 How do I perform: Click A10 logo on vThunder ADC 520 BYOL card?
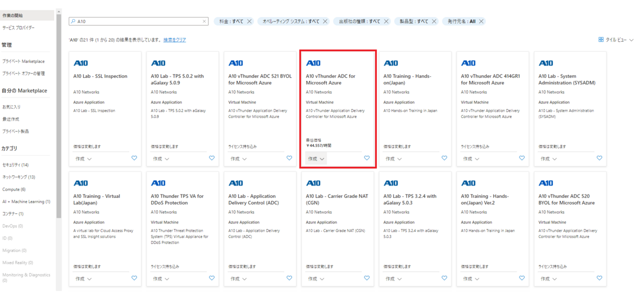pos(546,183)
